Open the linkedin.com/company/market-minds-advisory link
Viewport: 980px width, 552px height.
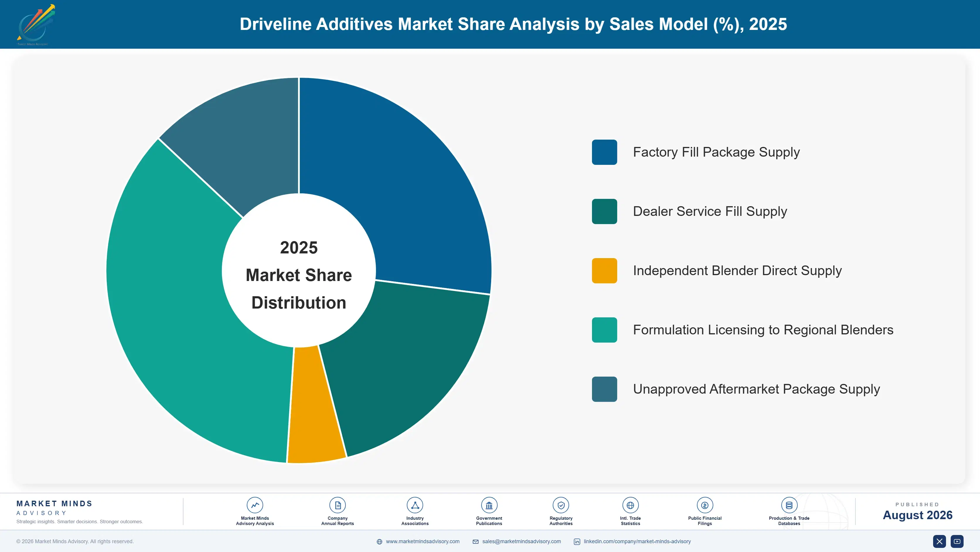637,541
